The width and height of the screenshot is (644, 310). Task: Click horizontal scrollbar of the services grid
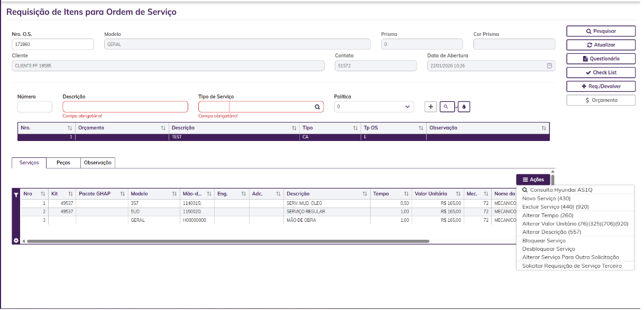(x=227, y=241)
